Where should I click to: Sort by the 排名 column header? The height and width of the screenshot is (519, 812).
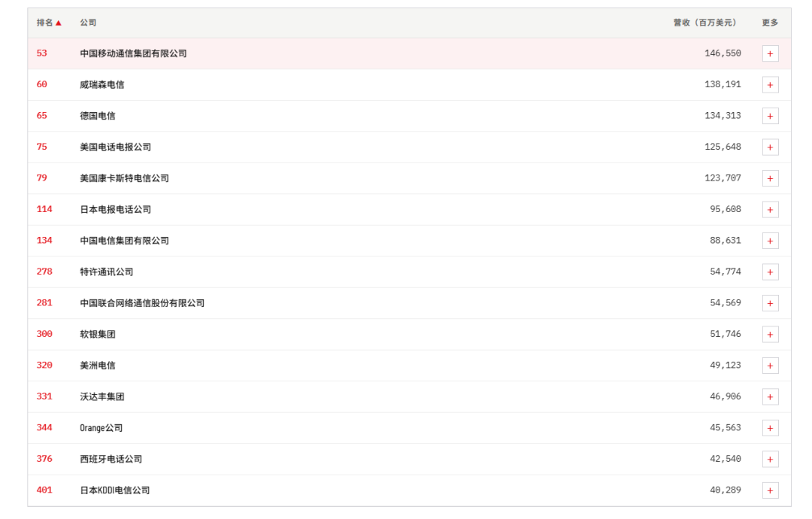click(x=45, y=23)
